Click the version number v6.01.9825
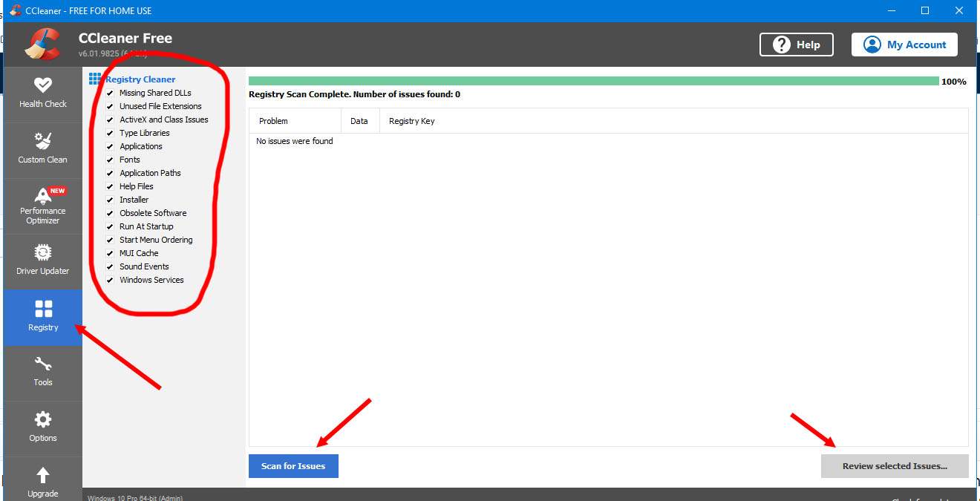Image resolution: width=980 pixels, height=501 pixels. click(113, 54)
